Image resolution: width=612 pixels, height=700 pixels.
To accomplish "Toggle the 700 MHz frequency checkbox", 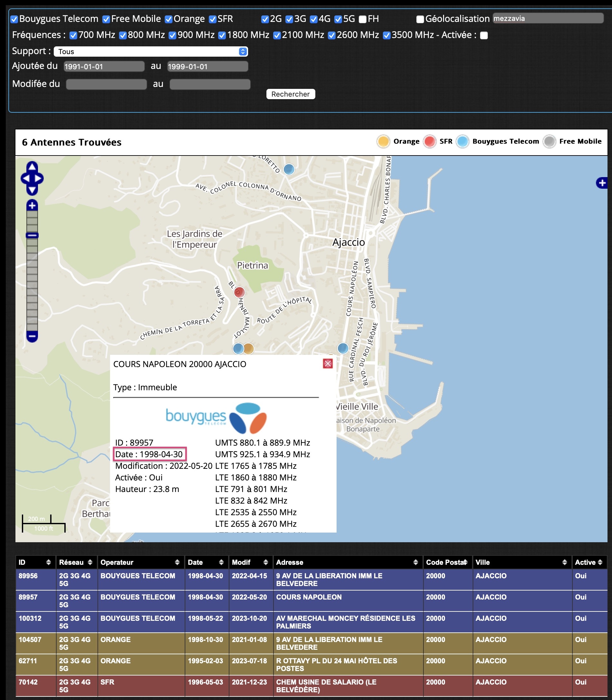I will coord(73,35).
